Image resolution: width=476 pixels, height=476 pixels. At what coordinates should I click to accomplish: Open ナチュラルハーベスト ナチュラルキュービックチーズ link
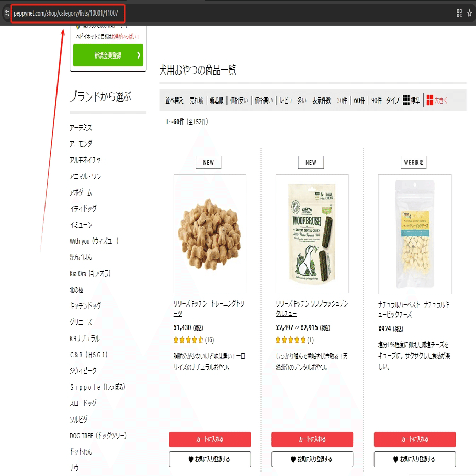(x=413, y=309)
